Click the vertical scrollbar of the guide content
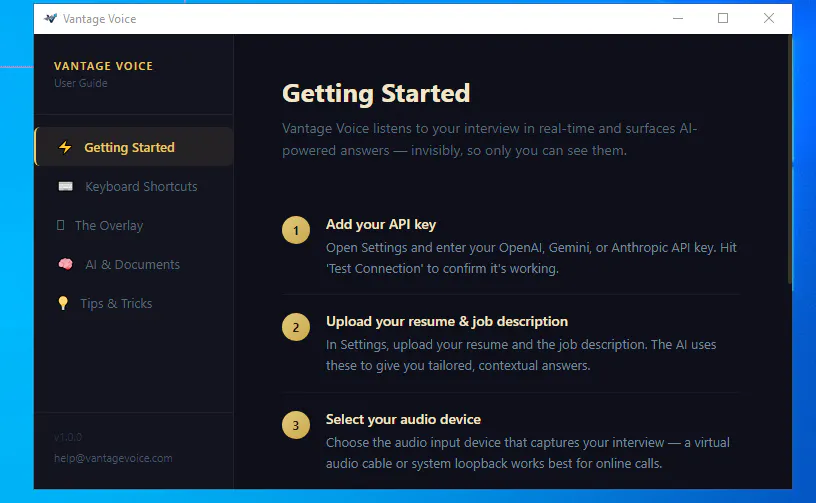 coord(789,160)
